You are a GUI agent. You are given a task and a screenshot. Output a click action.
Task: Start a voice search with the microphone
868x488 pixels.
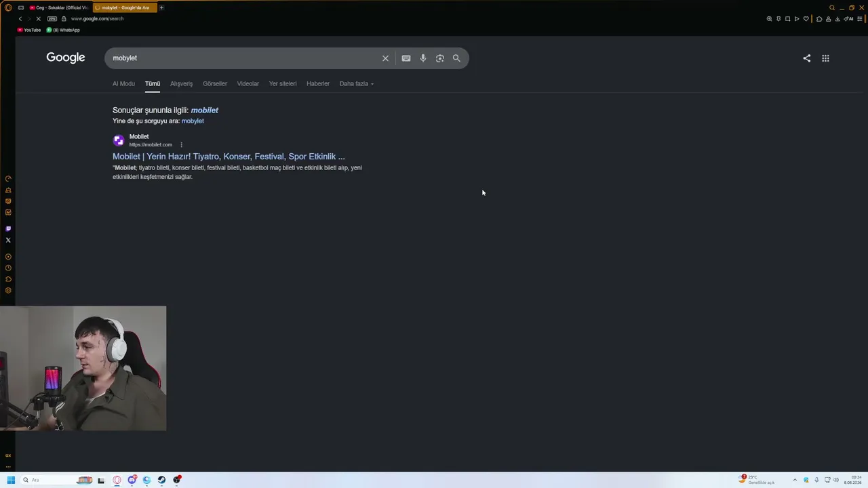(423, 58)
